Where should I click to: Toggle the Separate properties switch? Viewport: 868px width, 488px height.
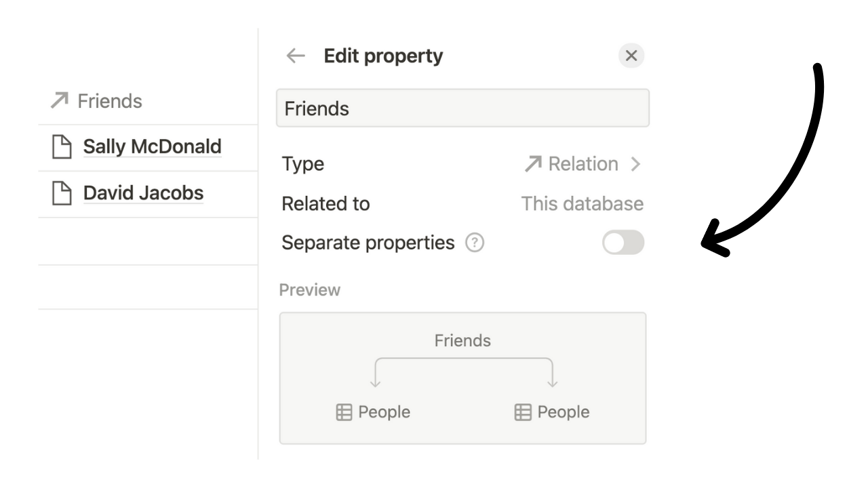tap(623, 243)
